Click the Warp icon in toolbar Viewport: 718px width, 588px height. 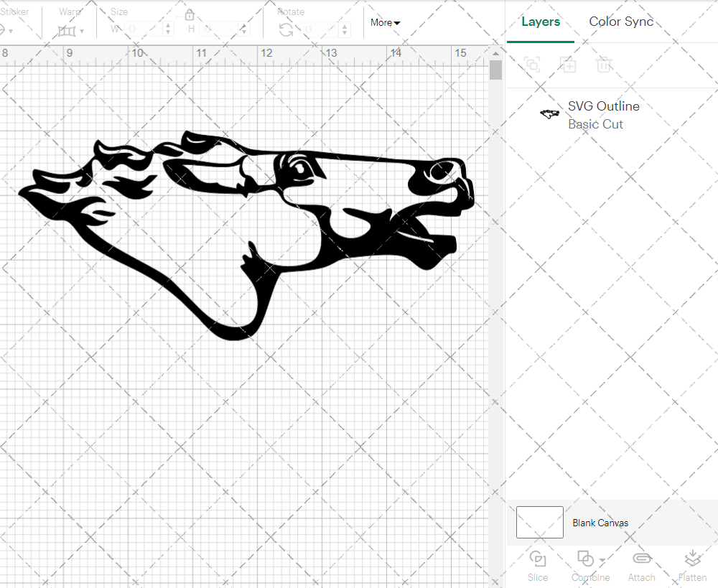[x=67, y=31]
